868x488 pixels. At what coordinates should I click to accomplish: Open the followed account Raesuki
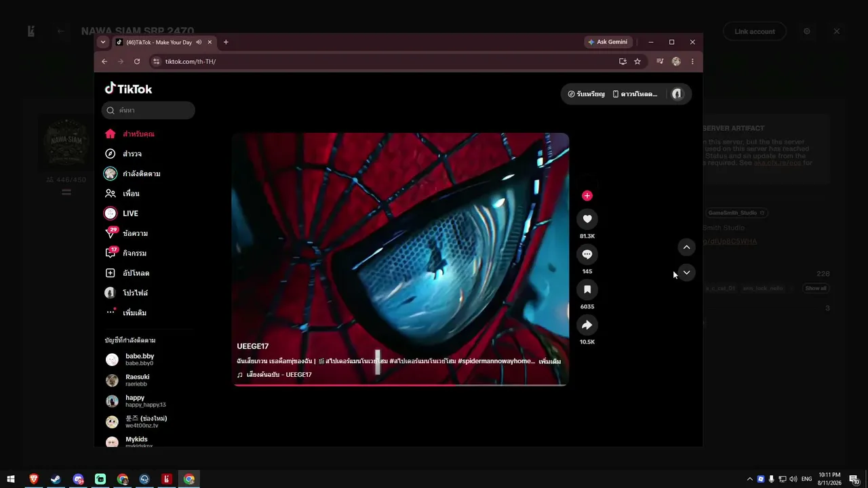tap(138, 380)
